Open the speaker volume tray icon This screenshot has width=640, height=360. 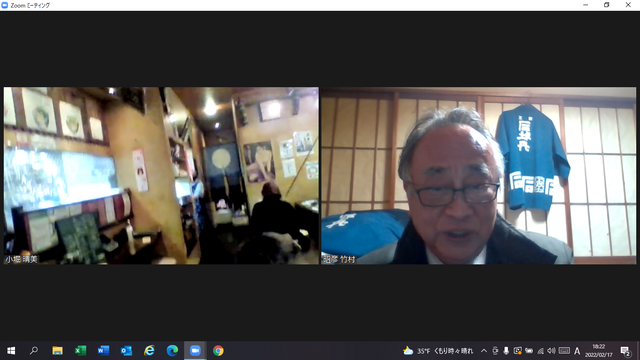551,351
